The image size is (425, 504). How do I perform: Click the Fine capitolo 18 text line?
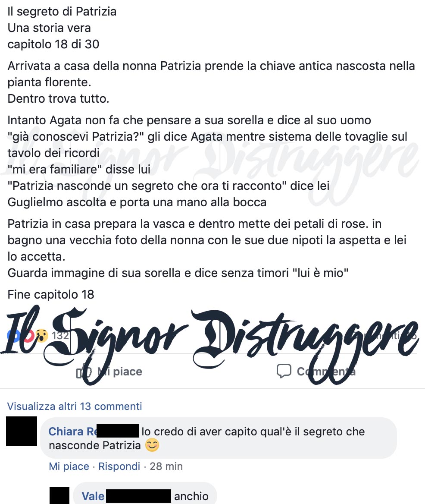tap(51, 294)
